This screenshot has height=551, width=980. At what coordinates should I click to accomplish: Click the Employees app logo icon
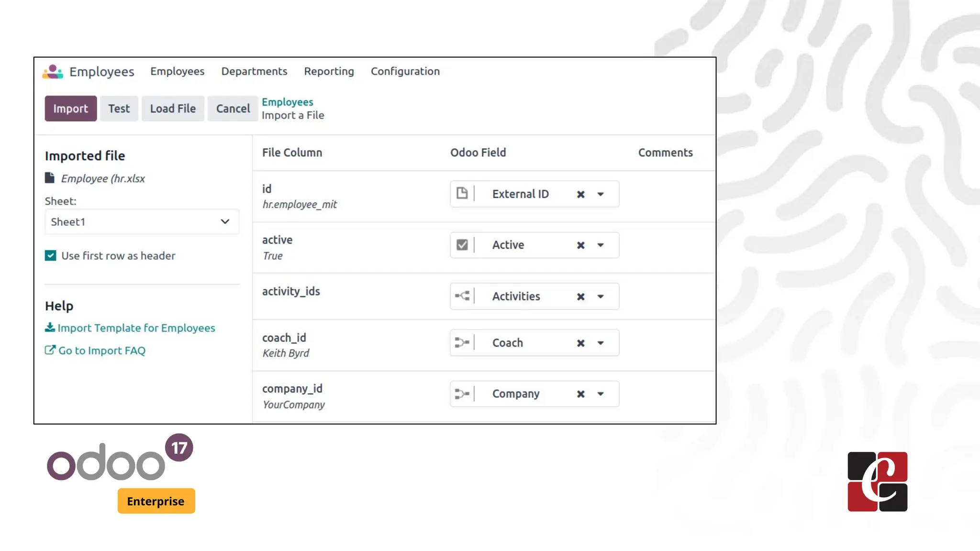53,72
